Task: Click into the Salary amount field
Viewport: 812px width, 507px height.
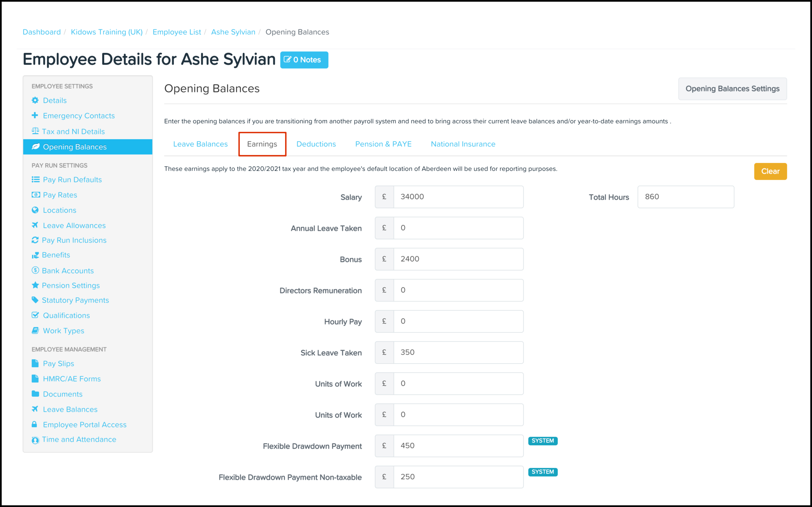Action: click(x=458, y=197)
